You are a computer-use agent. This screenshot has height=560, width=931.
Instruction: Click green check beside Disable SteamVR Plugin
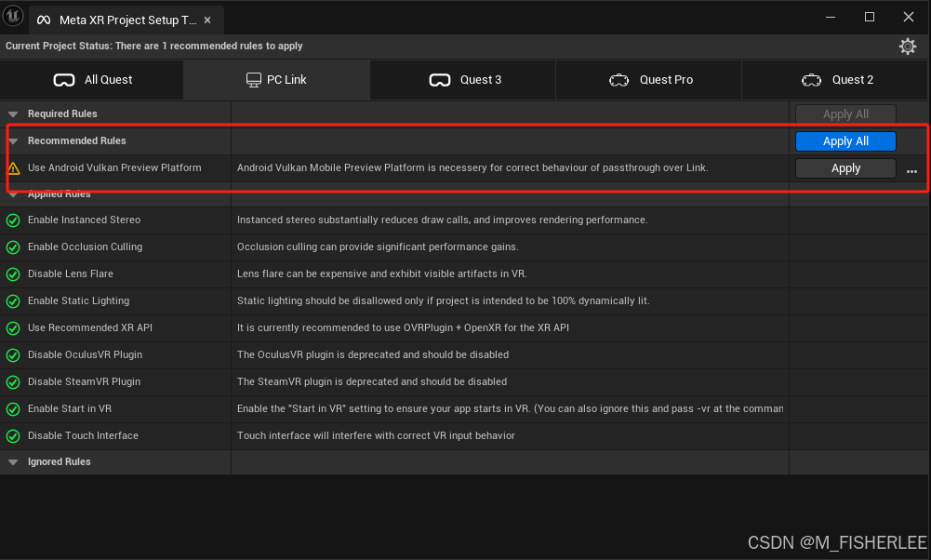point(13,382)
